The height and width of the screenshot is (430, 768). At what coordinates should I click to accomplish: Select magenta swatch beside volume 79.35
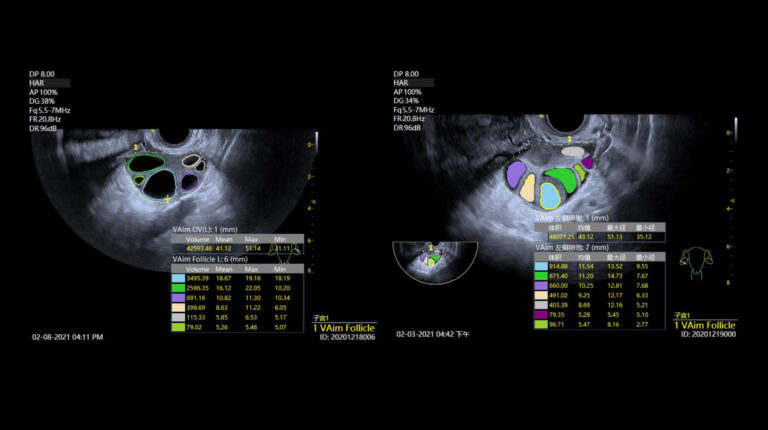coord(541,315)
